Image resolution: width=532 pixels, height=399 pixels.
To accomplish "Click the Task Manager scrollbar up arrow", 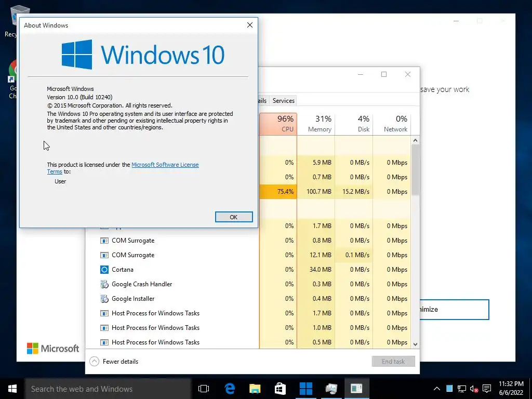I will click(415, 140).
